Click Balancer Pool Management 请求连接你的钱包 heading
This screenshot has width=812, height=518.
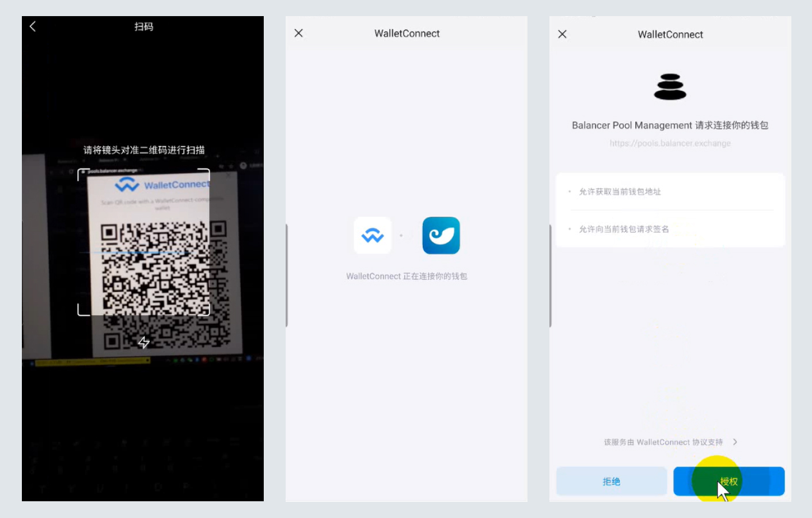point(670,125)
